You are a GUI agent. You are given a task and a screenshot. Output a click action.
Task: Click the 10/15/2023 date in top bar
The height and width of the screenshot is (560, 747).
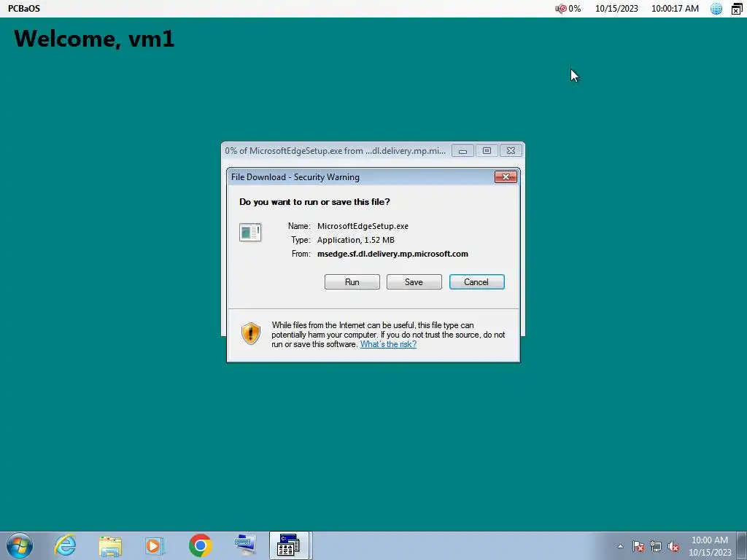(616, 9)
